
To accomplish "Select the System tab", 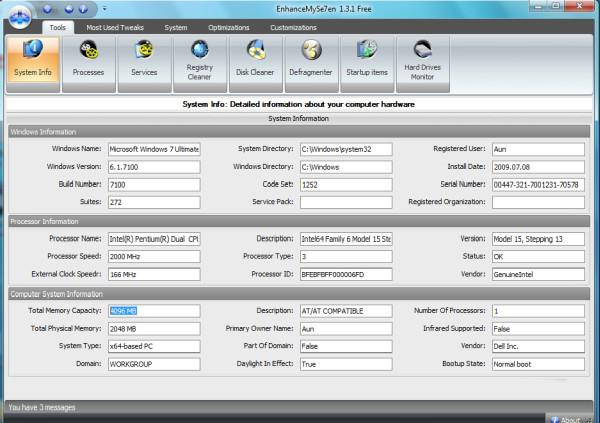I will 175,28.
